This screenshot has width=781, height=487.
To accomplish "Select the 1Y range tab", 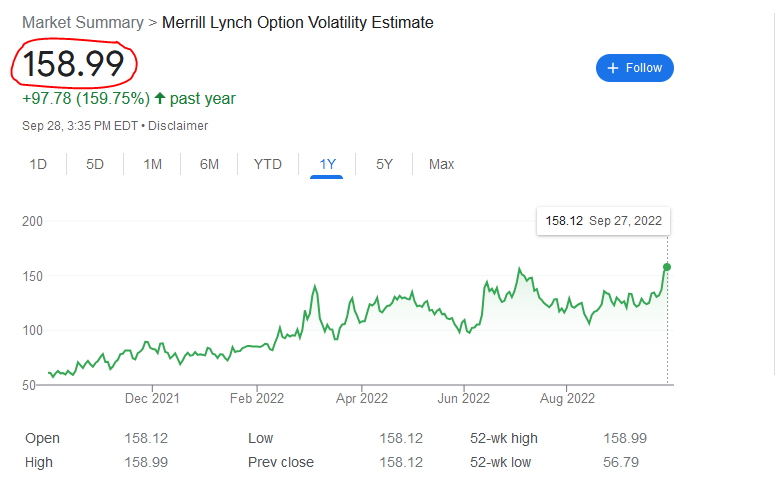I will pyautogui.click(x=327, y=164).
